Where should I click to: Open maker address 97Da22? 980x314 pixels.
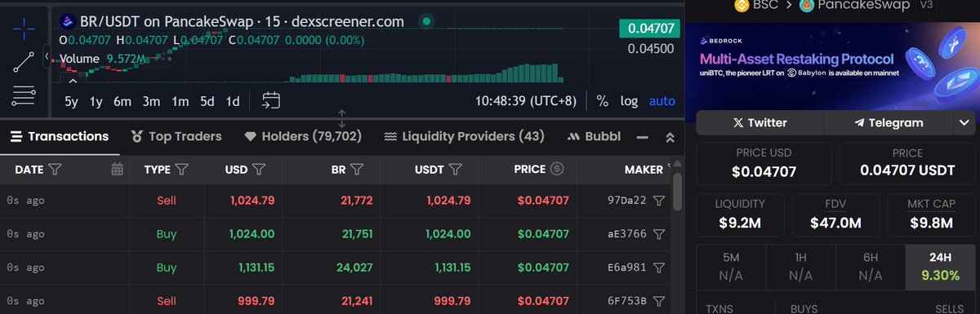point(627,201)
